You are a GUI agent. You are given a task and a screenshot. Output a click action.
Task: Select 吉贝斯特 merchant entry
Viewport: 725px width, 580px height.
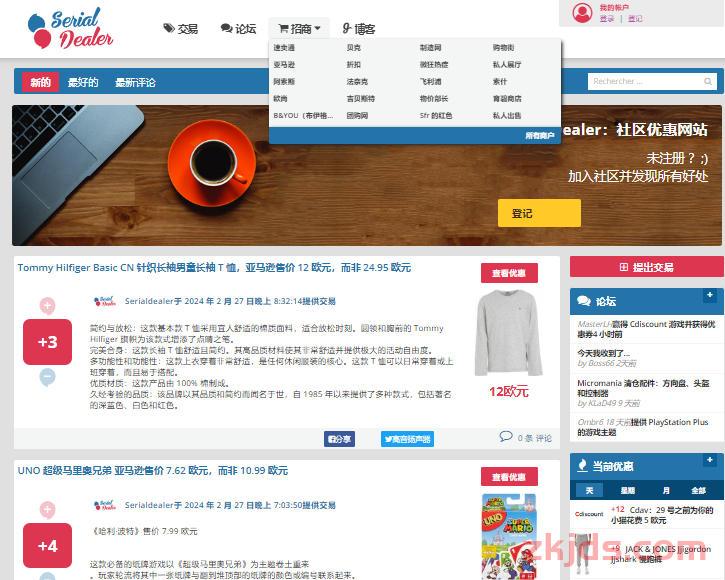(x=361, y=99)
